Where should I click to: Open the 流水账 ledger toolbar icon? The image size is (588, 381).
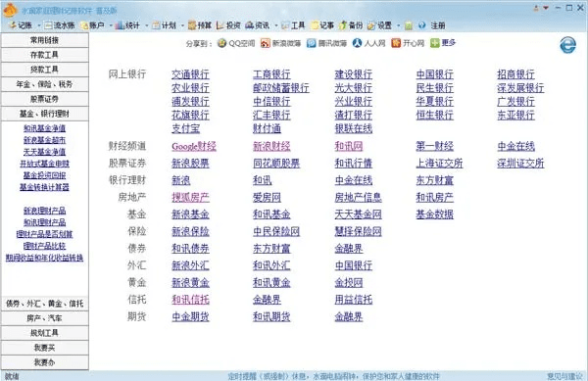pos(48,25)
